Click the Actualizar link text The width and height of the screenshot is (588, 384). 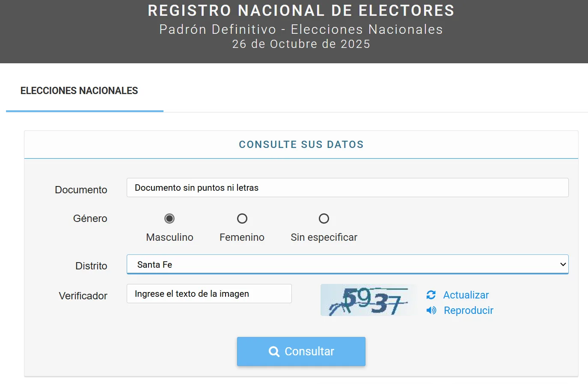466,295
